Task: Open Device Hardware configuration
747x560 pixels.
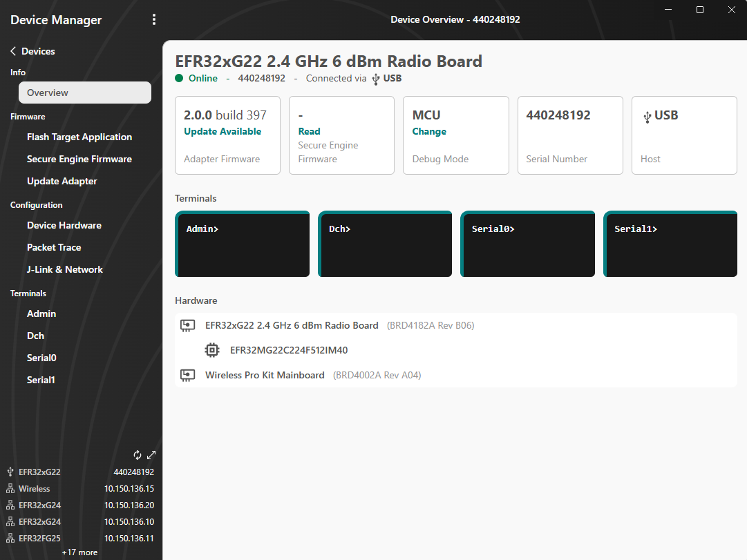Action: pos(64,225)
